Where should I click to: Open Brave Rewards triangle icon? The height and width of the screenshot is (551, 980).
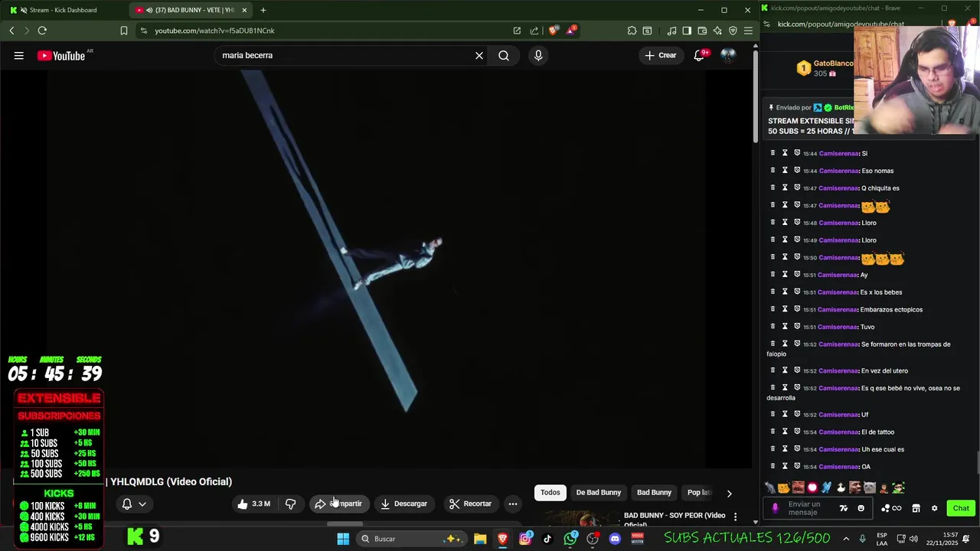click(x=571, y=31)
